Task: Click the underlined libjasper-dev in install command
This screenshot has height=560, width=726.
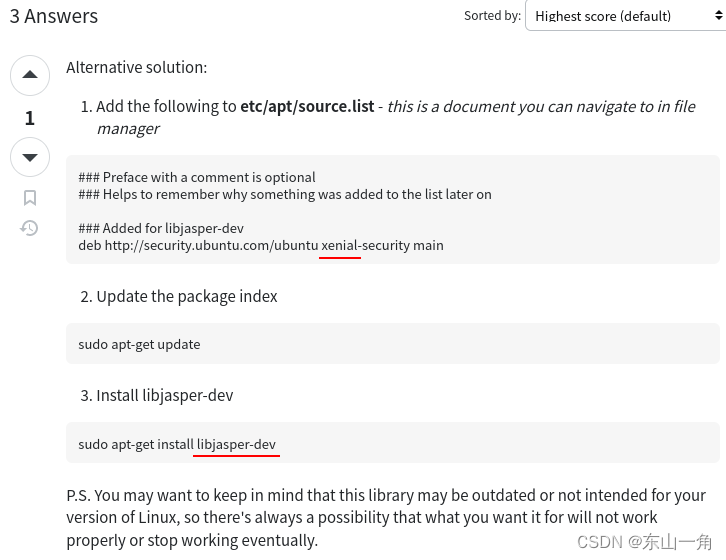Action: [x=236, y=444]
